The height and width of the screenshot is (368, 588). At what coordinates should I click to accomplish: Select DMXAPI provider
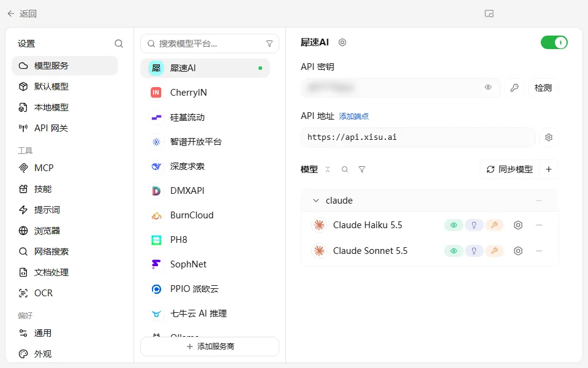[x=206, y=191]
